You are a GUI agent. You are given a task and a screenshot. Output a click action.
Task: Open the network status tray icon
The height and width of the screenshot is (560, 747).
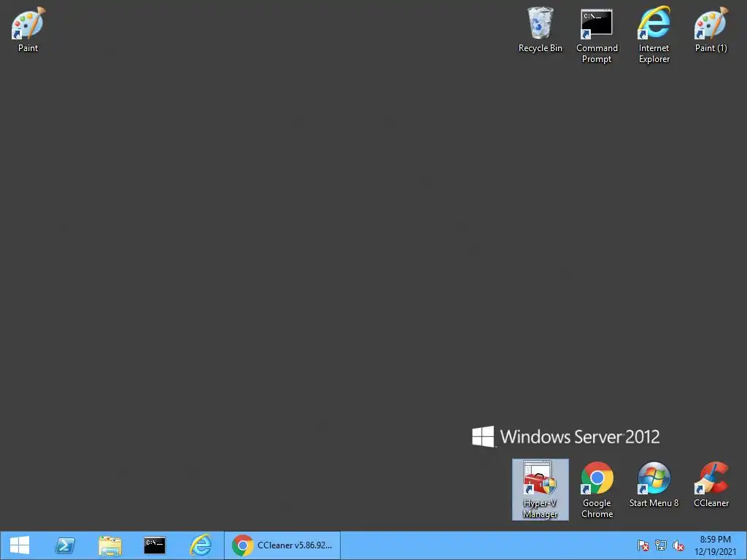(x=661, y=545)
